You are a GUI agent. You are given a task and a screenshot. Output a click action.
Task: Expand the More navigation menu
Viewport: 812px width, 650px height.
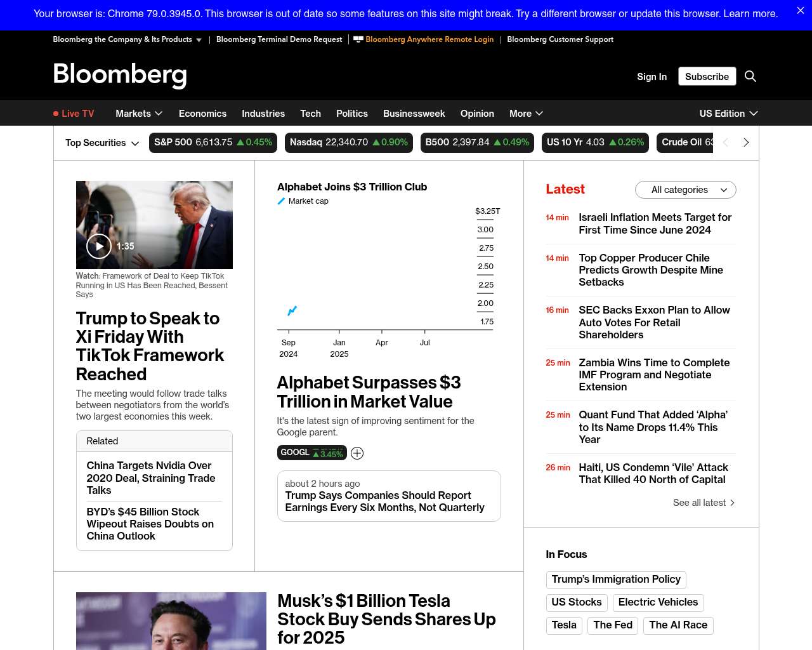(526, 114)
